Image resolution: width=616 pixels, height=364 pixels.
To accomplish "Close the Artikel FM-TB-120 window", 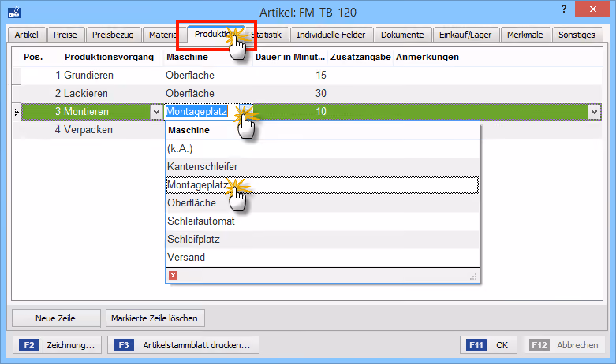I will (592, 9).
